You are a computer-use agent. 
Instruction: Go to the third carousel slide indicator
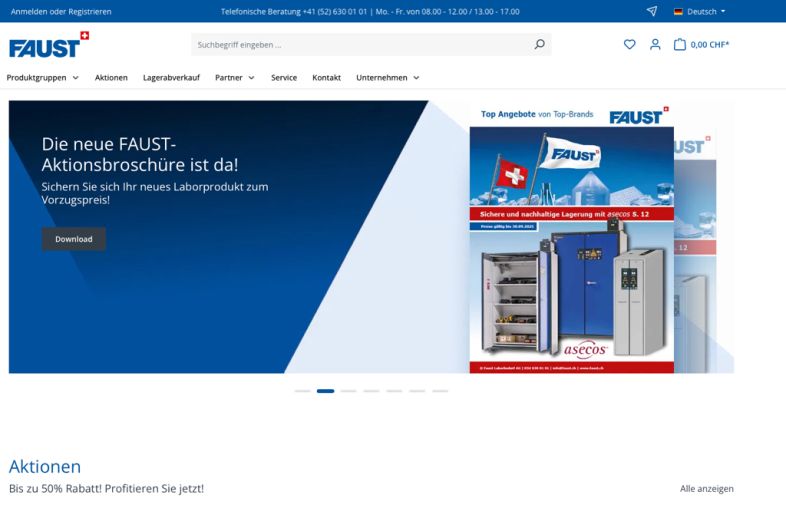(348, 391)
